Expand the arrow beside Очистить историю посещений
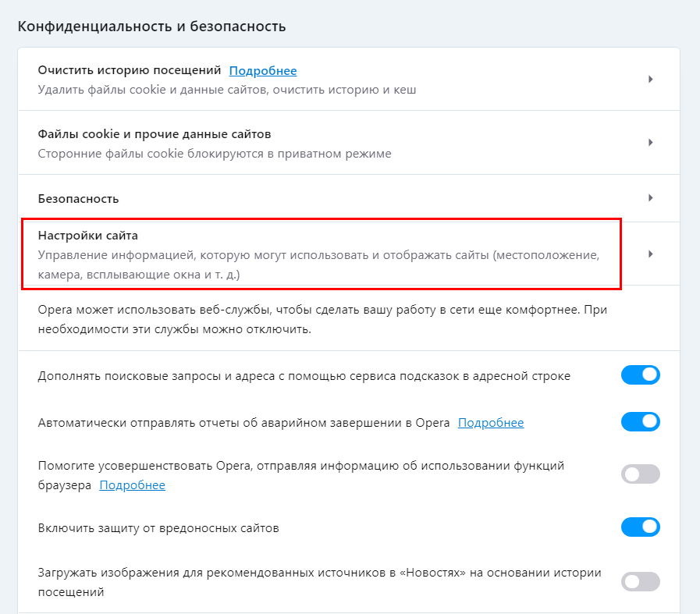700x614 pixels. (650, 79)
